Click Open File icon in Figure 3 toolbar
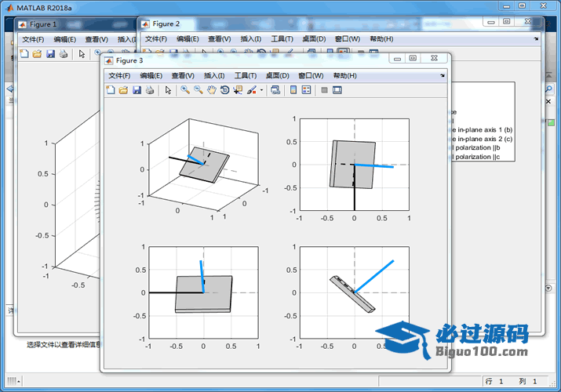This screenshot has height=392, width=561. [x=124, y=90]
